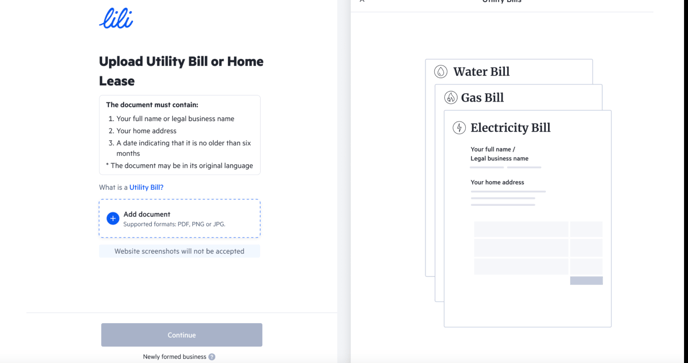688x363 pixels.
Task: Click the 'Upload Utility Bill or Home Lease' heading
Action: pyautogui.click(x=181, y=71)
